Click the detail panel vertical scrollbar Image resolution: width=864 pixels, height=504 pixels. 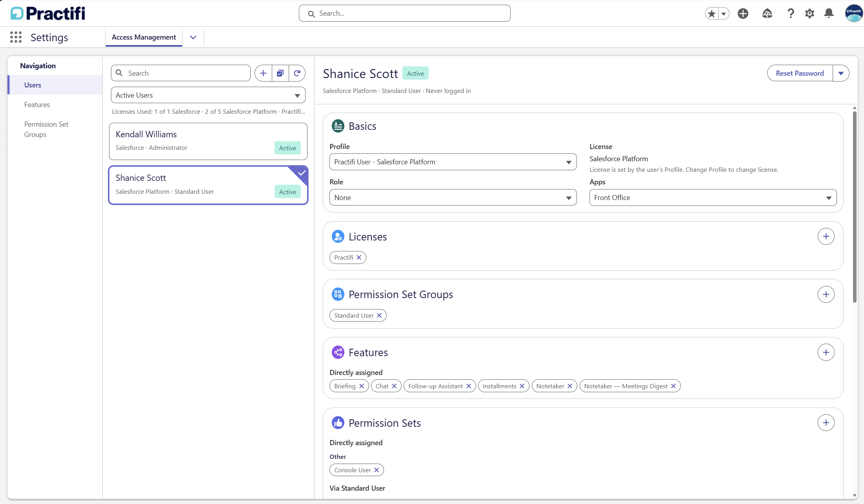point(855,207)
